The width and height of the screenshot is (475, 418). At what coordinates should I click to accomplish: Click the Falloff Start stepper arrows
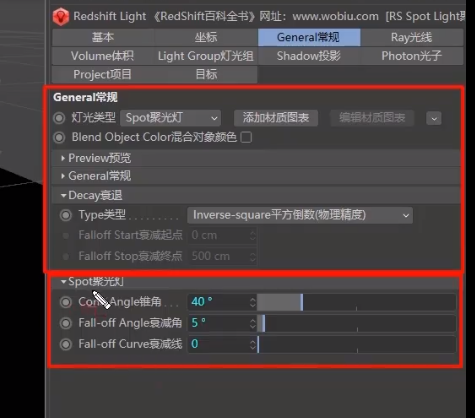pyautogui.click(x=253, y=236)
